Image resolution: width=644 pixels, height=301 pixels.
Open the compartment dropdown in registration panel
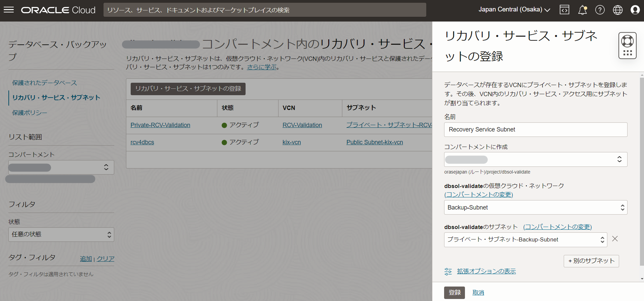coord(535,159)
